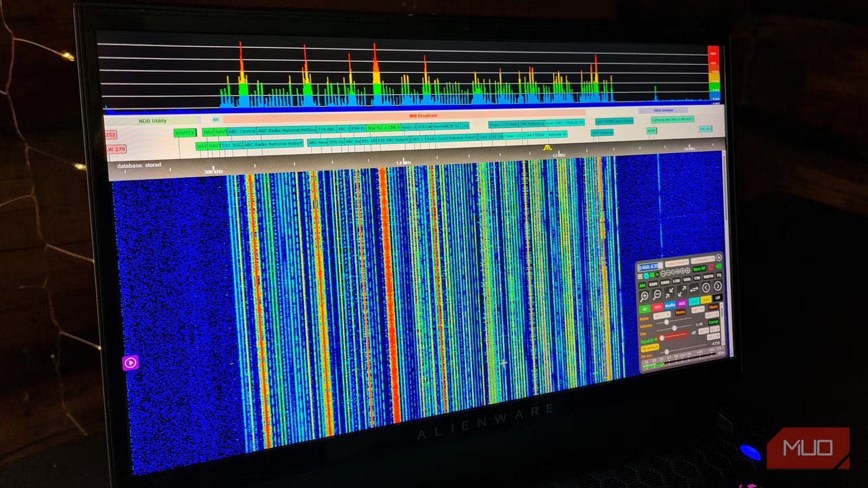
Task: Click the green Comp button
Action: (713, 322)
